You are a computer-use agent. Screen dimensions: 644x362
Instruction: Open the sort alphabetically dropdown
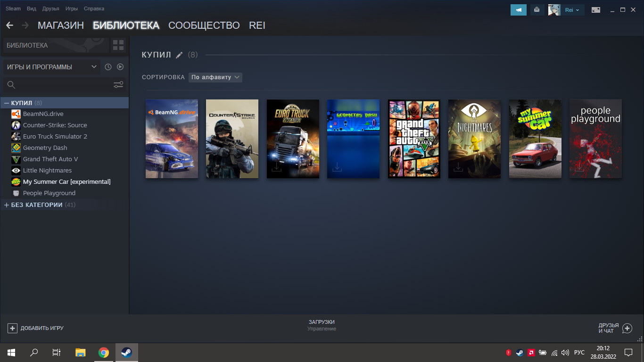click(215, 77)
